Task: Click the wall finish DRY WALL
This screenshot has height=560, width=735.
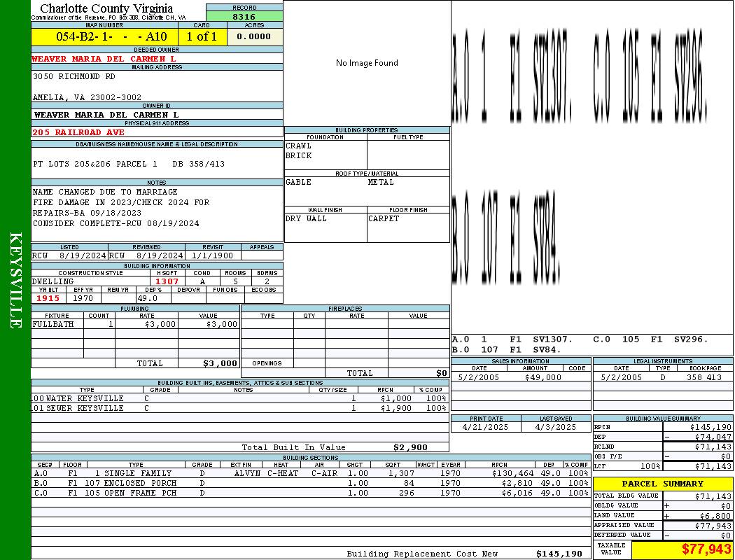Action: (306, 218)
